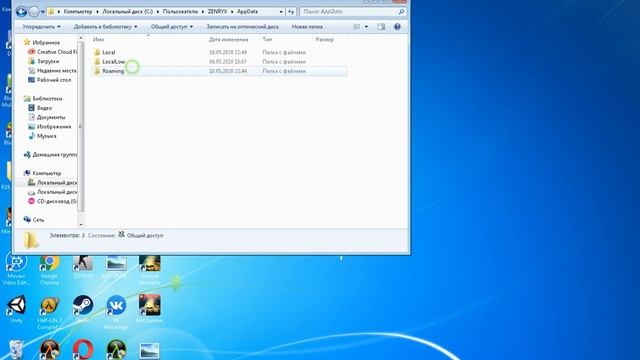Open the Recycle Bin on desktop
The image size is (640, 360).
(x=16, y=350)
